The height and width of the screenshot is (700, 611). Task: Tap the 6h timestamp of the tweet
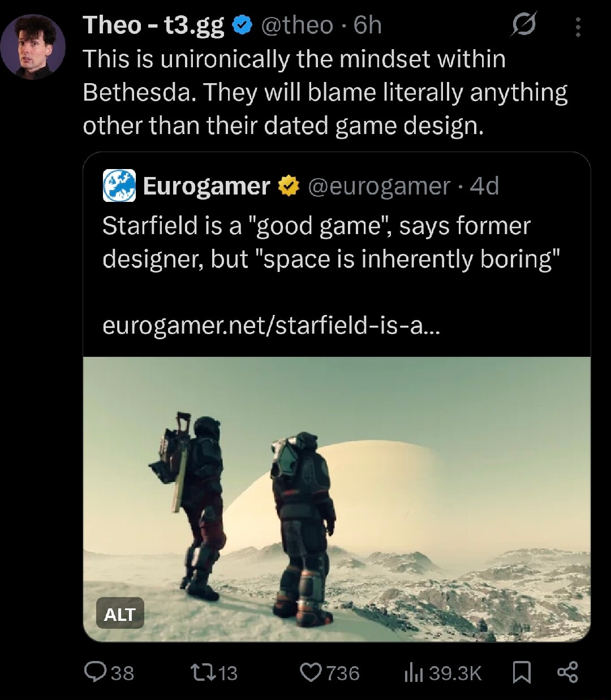coord(368,25)
